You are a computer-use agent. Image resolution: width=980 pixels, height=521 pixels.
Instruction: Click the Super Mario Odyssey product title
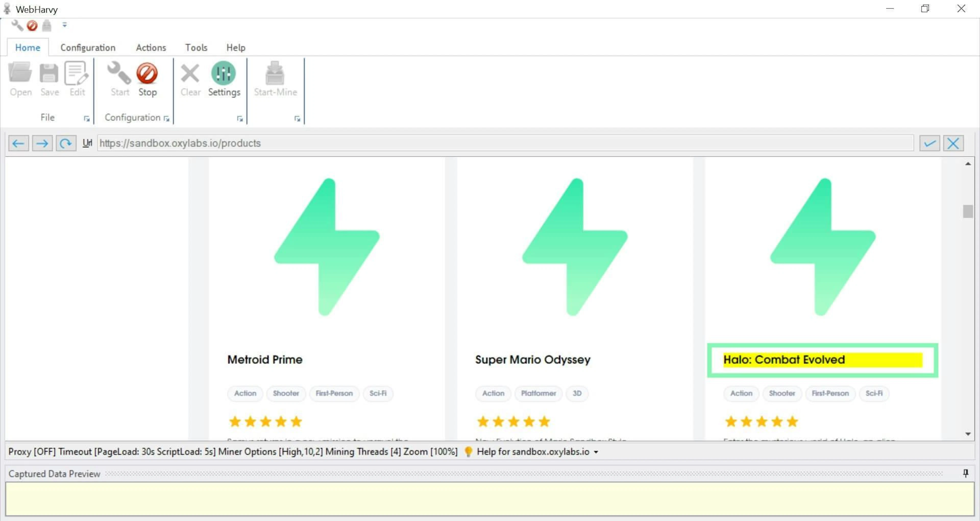(533, 360)
